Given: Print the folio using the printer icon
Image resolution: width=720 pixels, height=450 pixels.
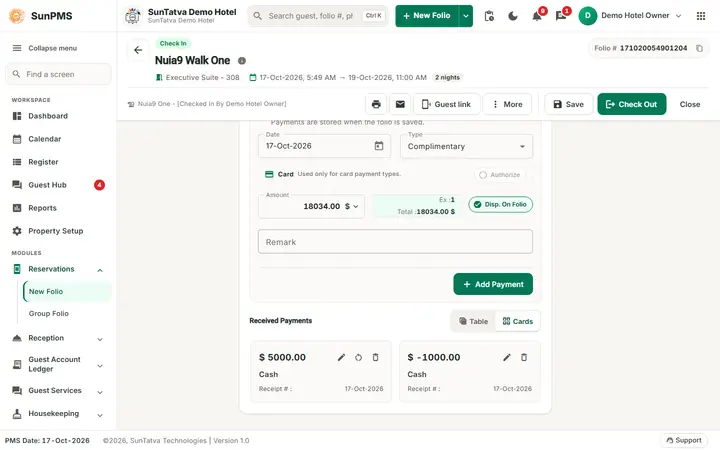Looking at the screenshot, I should pos(376,104).
